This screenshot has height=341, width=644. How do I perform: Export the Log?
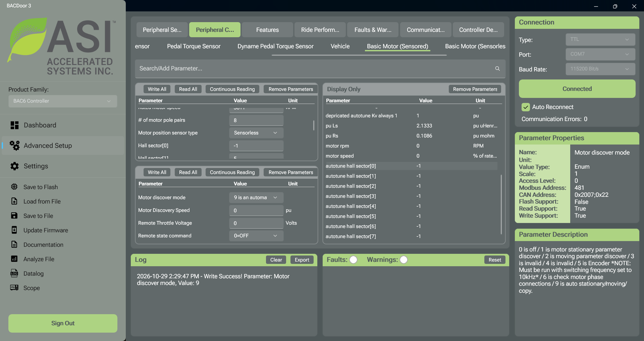(x=302, y=260)
